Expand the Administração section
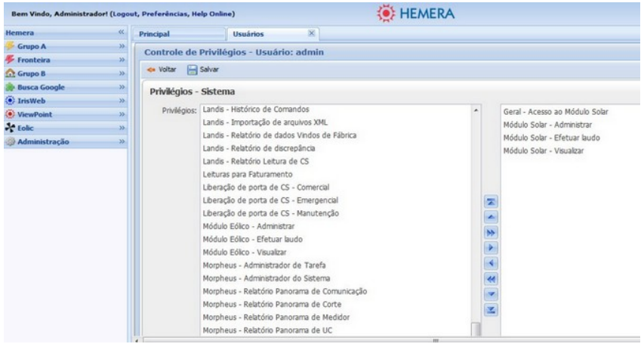The width and height of the screenshot is (644, 347). tap(122, 142)
